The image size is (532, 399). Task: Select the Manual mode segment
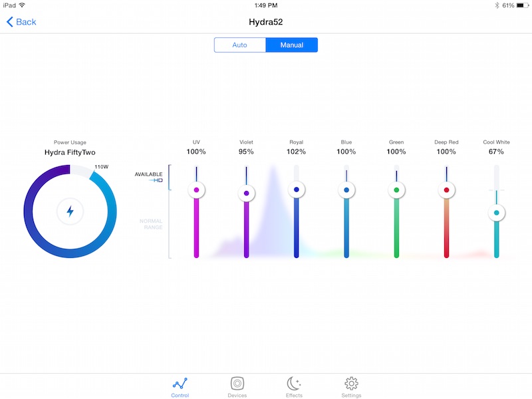click(x=292, y=45)
